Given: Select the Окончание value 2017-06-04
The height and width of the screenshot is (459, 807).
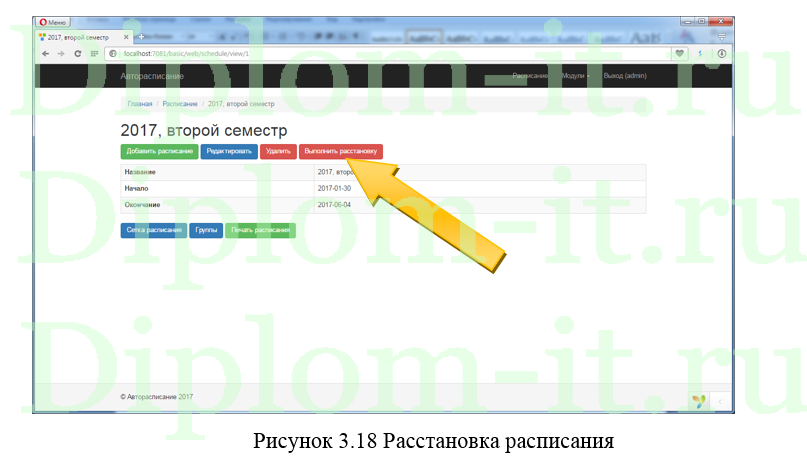Looking at the screenshot, I should coord(334,205).
